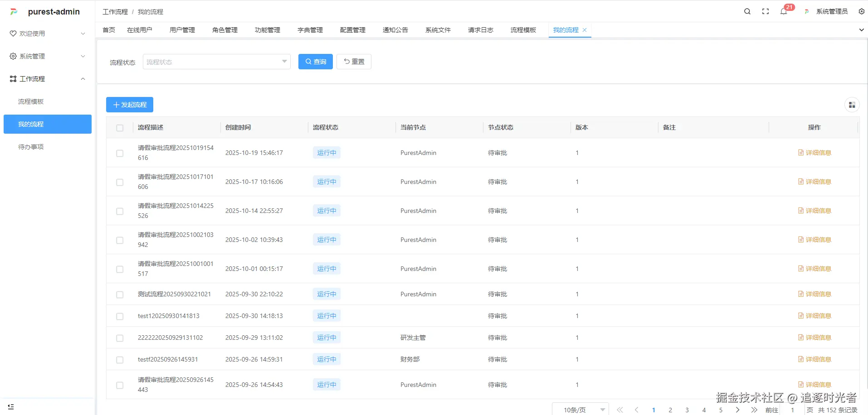Click the purest-admin logo icon
The height and width of the screenshot is (415, 868).
14,12
